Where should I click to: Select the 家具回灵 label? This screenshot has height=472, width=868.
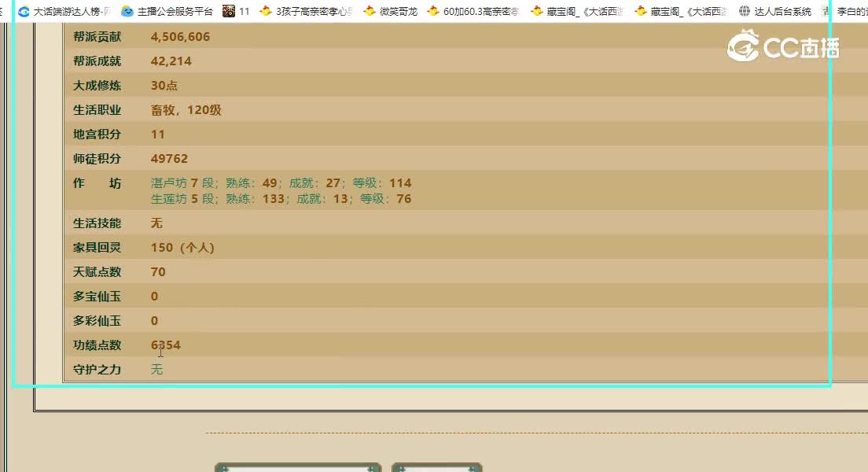(97, 247)
